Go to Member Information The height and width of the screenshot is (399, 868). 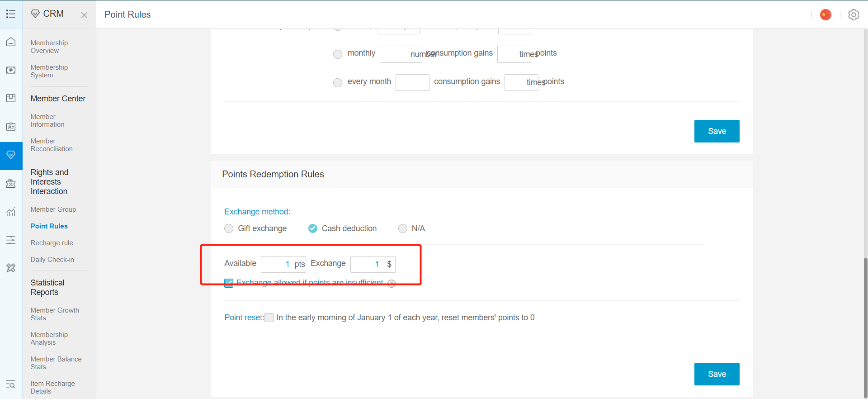pos(47,120)
